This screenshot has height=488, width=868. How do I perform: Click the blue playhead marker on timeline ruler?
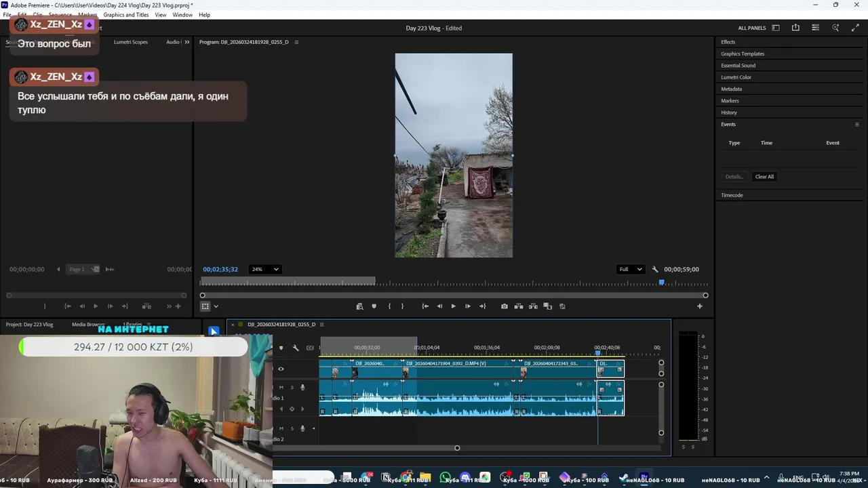tap(597, 353)
